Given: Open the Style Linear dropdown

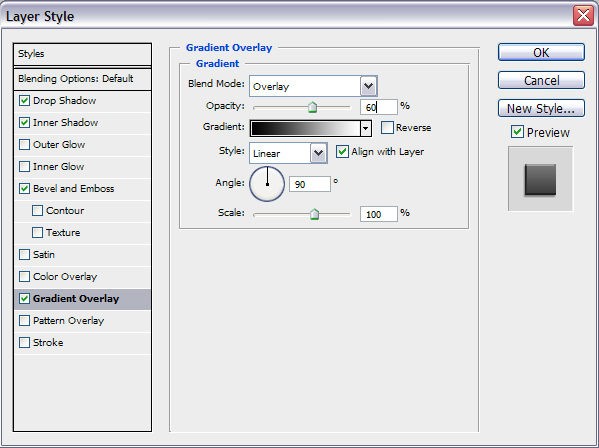Looking at the screenshot, I should (319, 153).
